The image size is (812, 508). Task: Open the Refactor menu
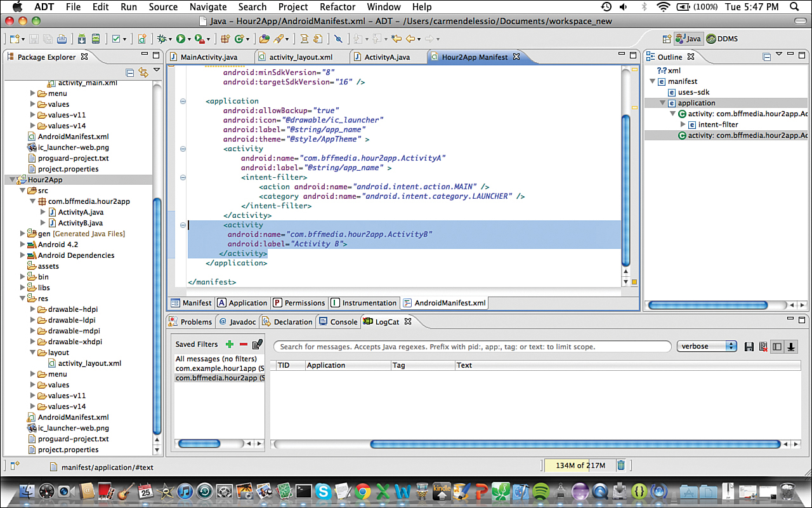(x=337, y=7)
